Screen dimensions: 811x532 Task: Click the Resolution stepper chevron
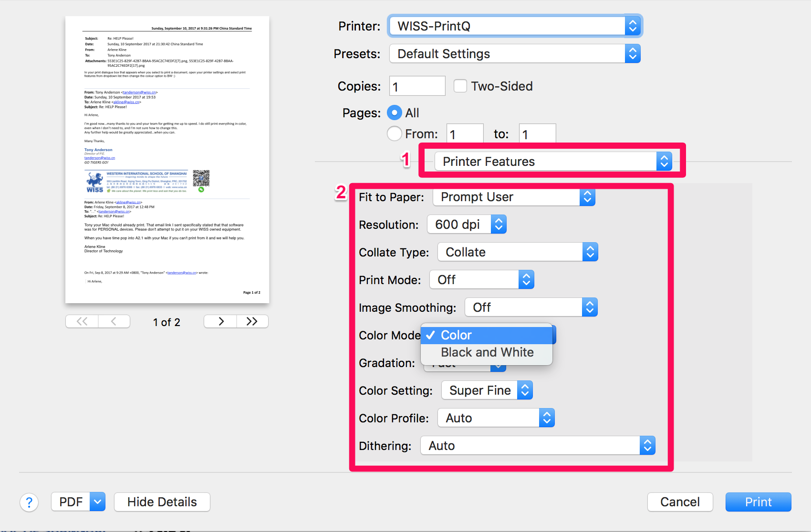point(498,224)
